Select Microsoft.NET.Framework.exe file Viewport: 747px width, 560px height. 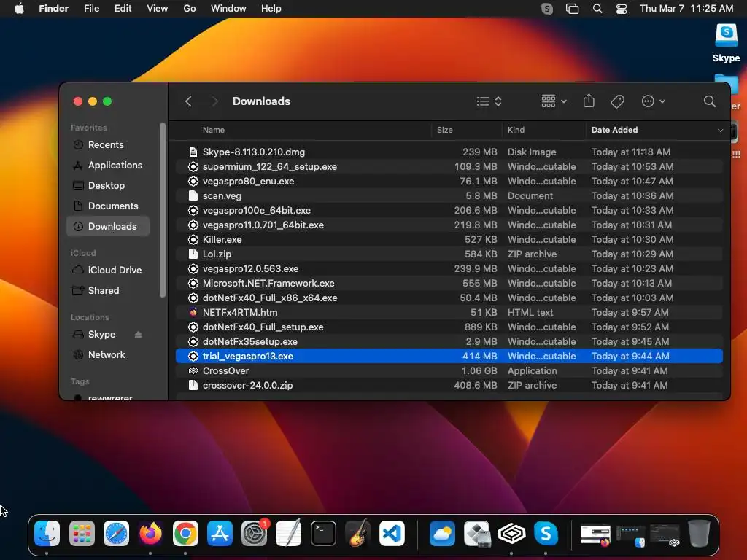(x=449, y=284)
